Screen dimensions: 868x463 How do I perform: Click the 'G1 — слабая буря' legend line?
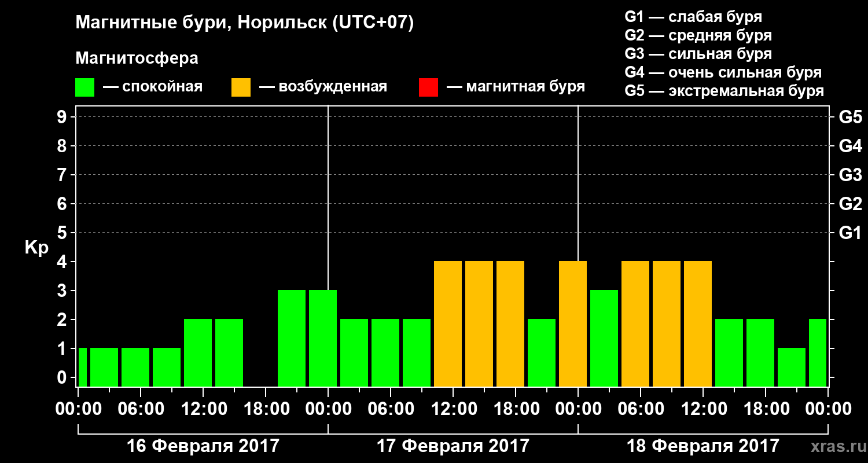693,16
